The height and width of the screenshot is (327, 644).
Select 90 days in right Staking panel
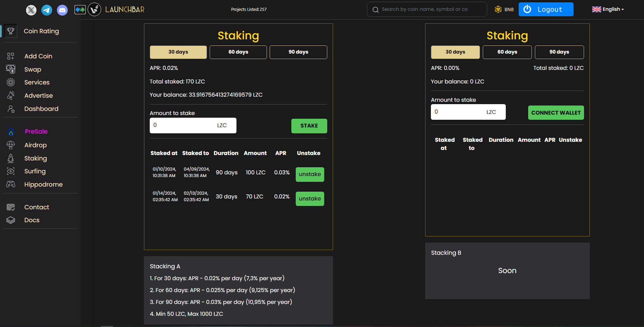559,52
